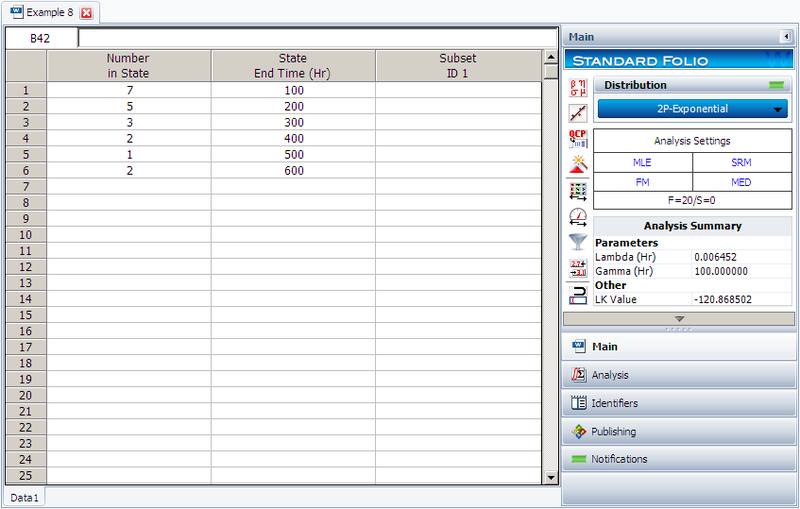The height and width of the screenshot is (509, 800).
Task: Click the vertical scrollbar down arrow
Action: tap(550, 478)
